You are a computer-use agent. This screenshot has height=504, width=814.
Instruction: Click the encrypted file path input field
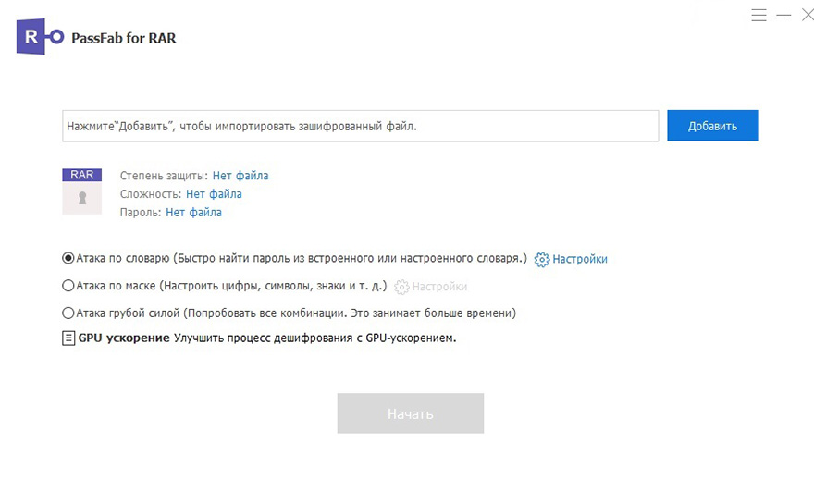coord(360,126)
